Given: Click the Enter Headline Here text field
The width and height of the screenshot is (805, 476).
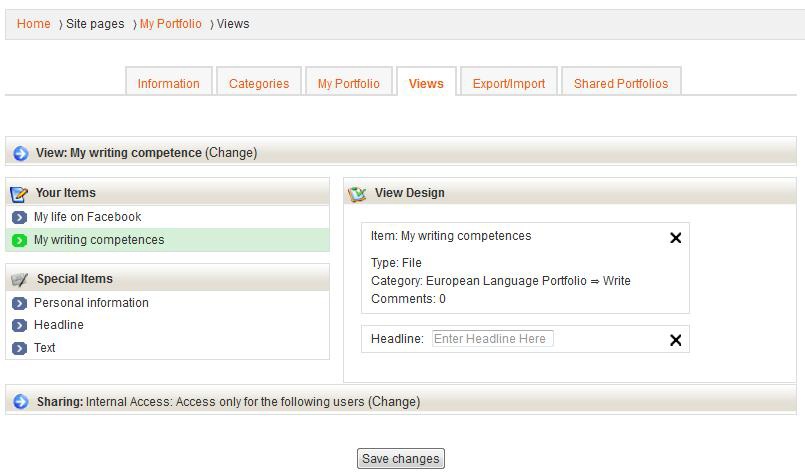Looking at the screenshot, I should (x=492, y=339).
